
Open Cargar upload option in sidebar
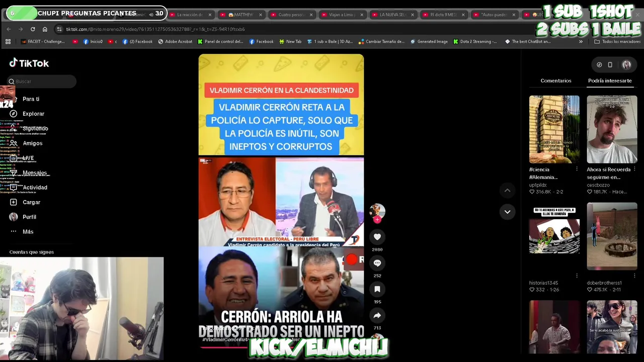point(31,202)
